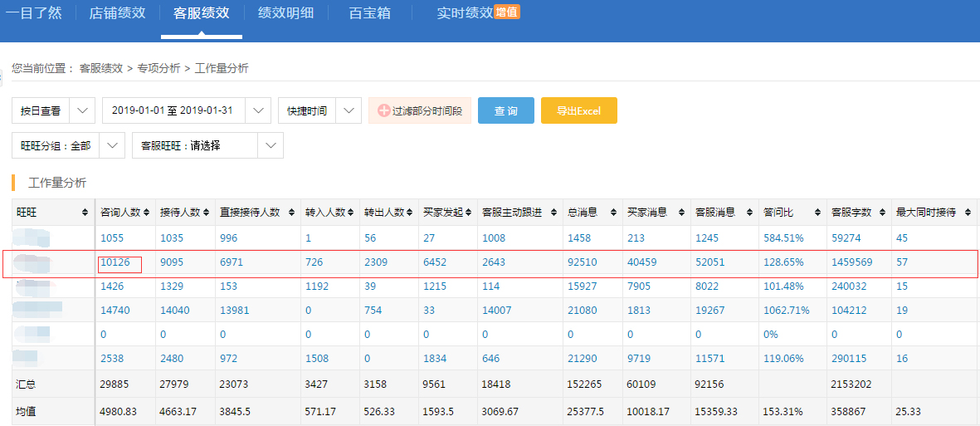980x426 pixels.
Task: Click 工作量分析 in the breadcrumb
Action: pos(222,68)
